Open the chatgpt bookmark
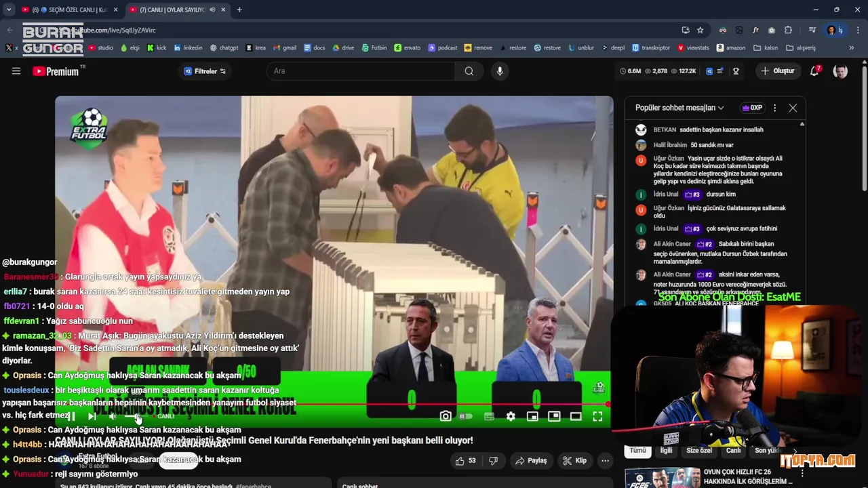Screen dimensions: 868x488 (224, 47)
